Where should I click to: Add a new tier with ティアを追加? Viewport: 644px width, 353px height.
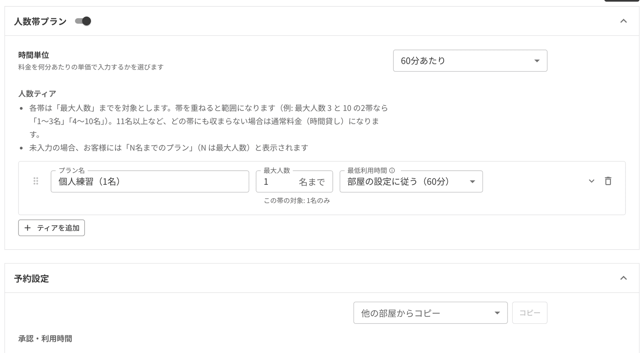pyautogui.click(x=52, y=228)
